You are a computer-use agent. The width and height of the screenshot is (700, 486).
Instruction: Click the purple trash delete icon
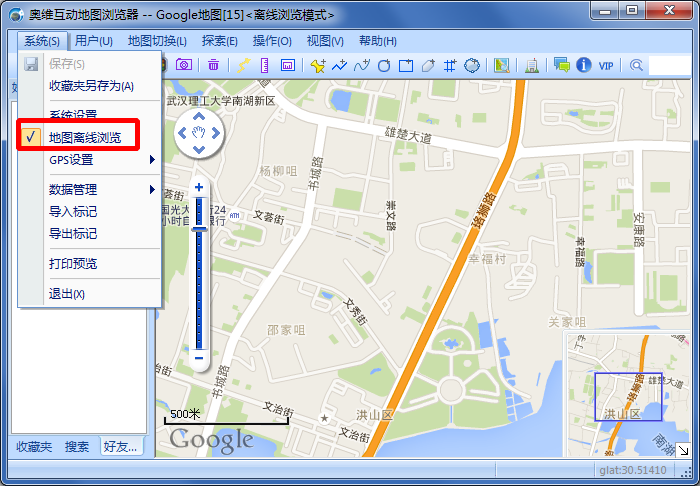(x=213, y=65)
